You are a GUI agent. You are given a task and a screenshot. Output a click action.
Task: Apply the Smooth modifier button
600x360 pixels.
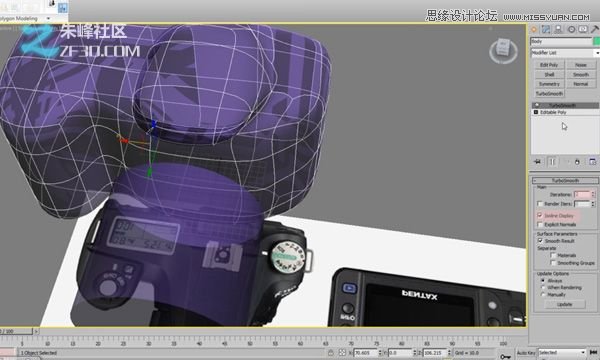click(x=580, y=75)
